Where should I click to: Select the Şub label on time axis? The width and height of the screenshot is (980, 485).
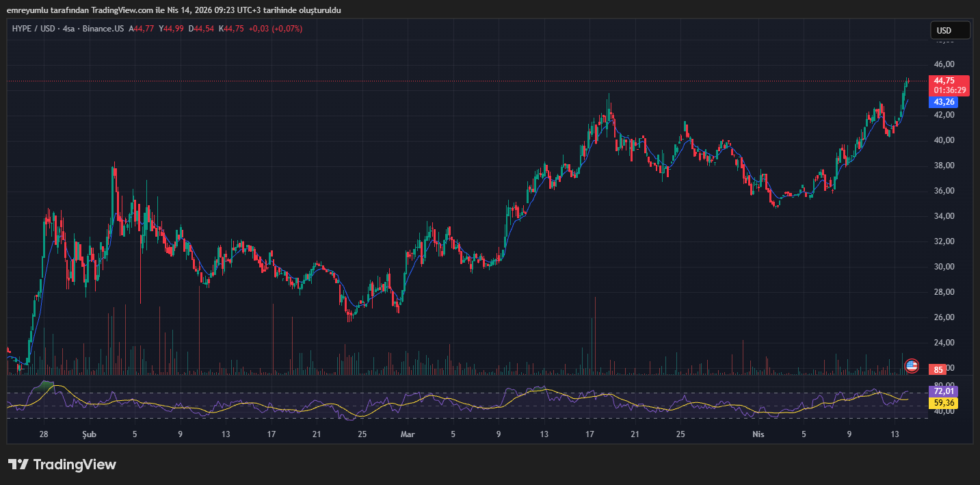(90, 434)
